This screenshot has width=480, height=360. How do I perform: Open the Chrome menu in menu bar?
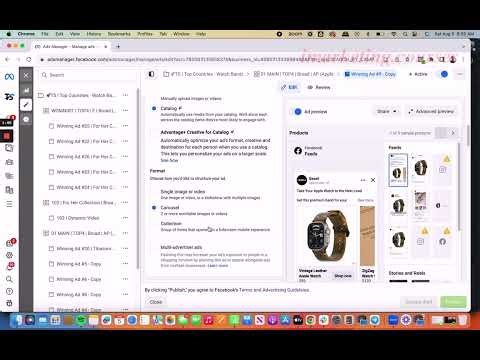26,34
